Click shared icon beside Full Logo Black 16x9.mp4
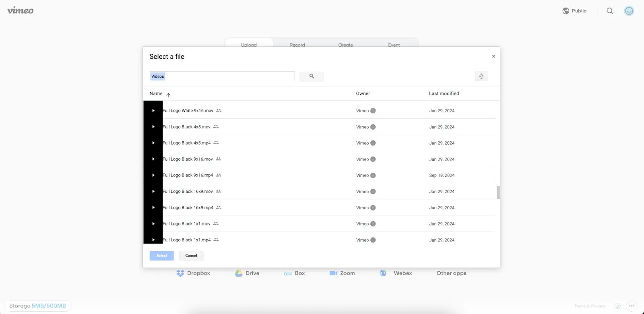The image size is (644, 314). point(219,207)
